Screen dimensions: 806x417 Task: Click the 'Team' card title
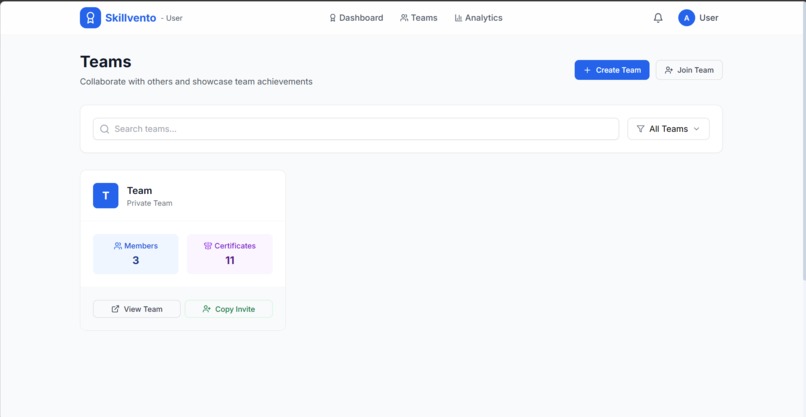139,191
